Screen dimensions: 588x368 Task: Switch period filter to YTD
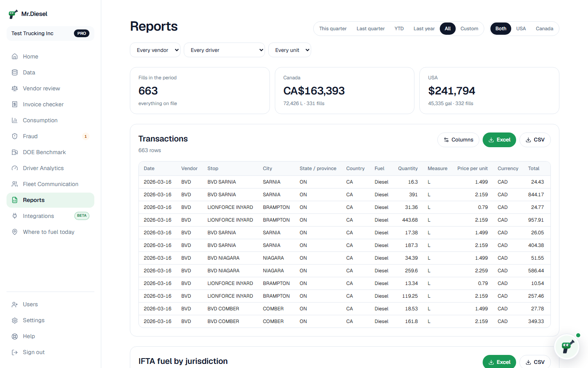click(399, 29)
